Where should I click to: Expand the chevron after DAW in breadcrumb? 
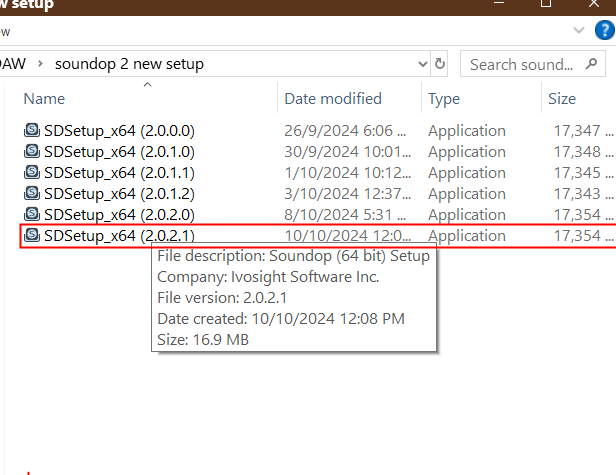coord(40,64)
